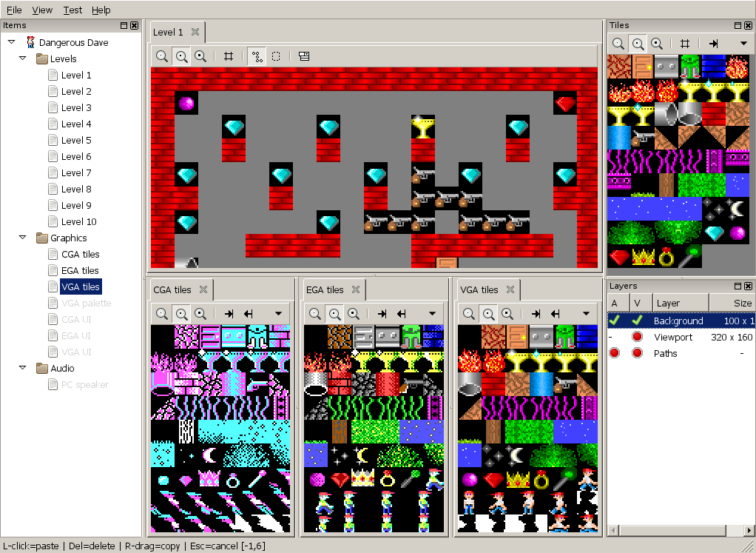Click width arrow icon in Tiles panel toolbar
This screenshot has width=756, height=553.
tap(714, 44)
